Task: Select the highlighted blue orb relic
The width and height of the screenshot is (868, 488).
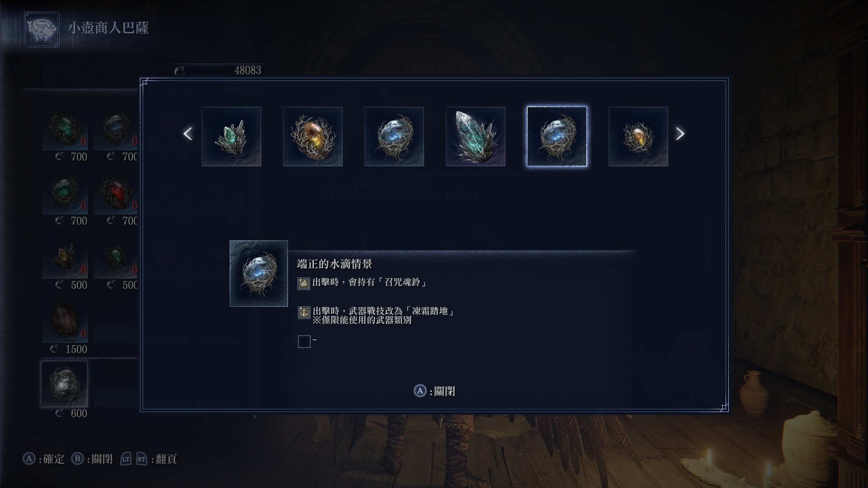Action: (x=557, y=136)
